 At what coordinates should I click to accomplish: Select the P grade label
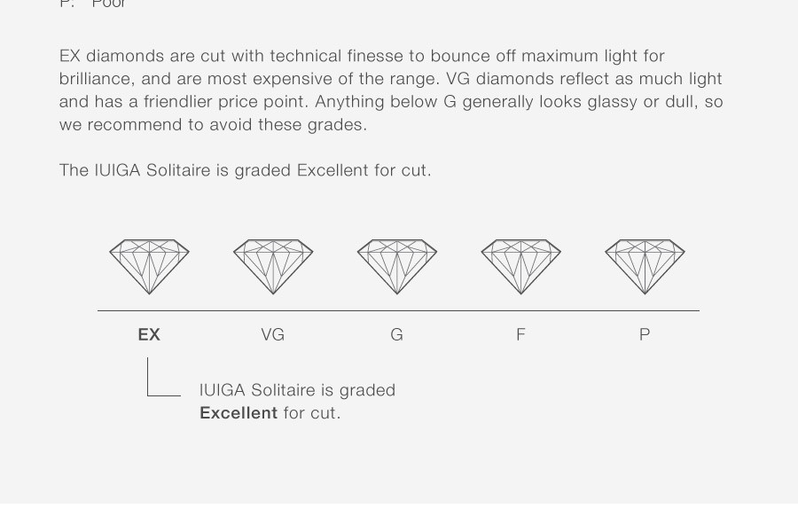pyautogui.click(x=645, y=334)
